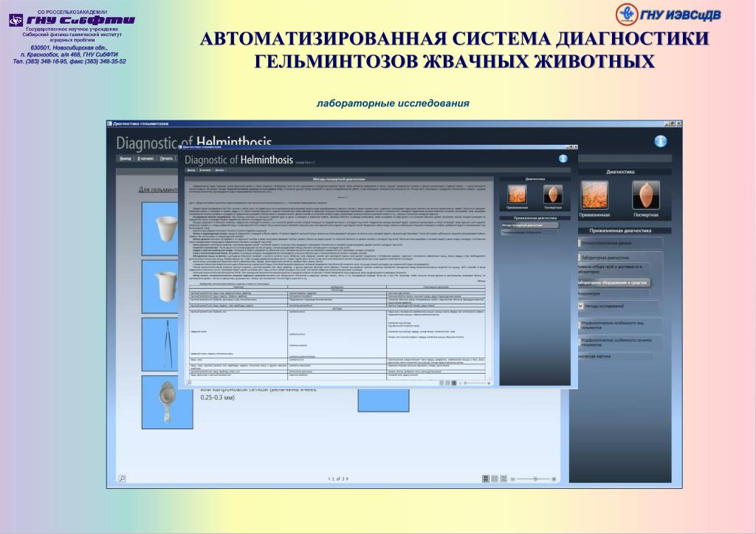Go to previous page arrow beside '1 of 3'
756x534 pixels.
tap(330, 479)
